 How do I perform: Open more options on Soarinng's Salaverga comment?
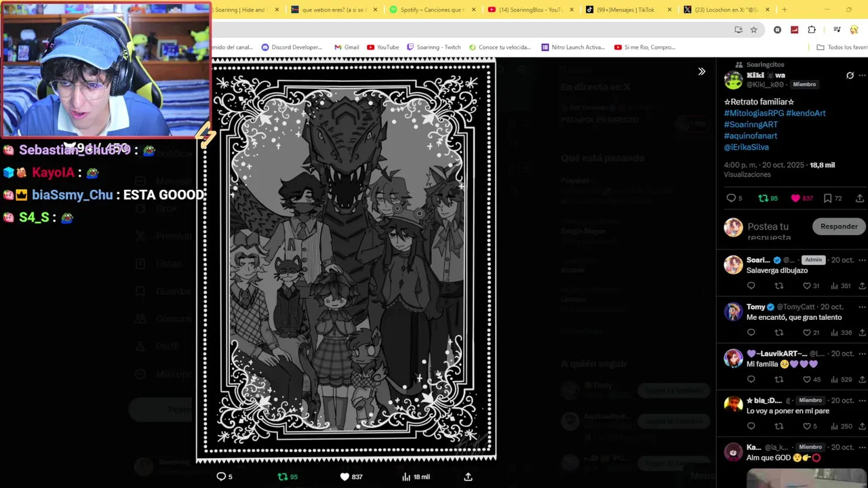click(863, 260)
